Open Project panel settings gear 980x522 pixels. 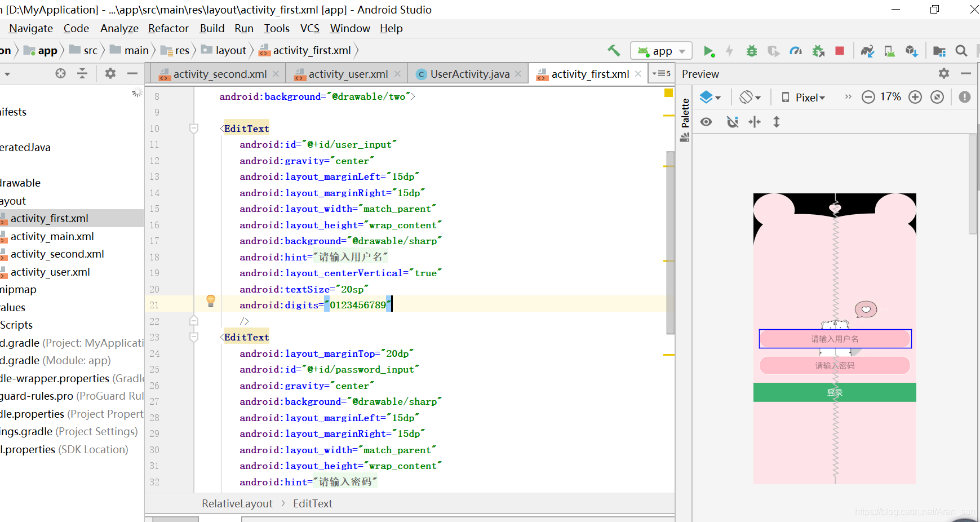[x=110, y=73]
